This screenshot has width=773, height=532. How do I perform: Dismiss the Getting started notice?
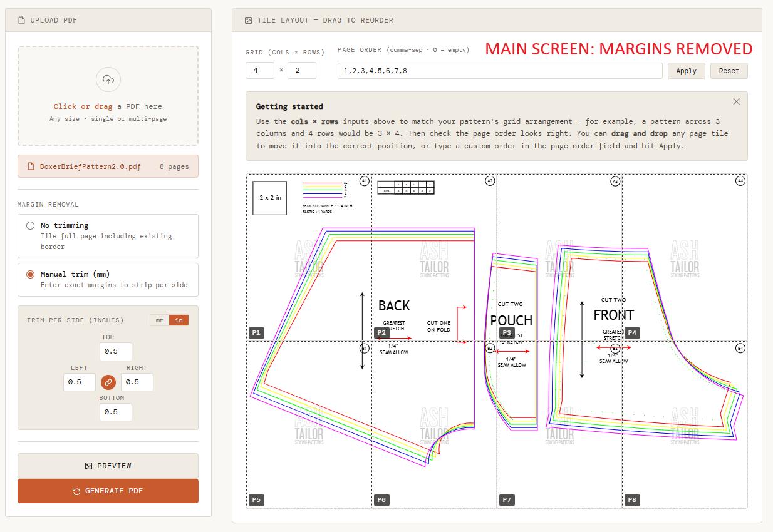click(736, 101)
